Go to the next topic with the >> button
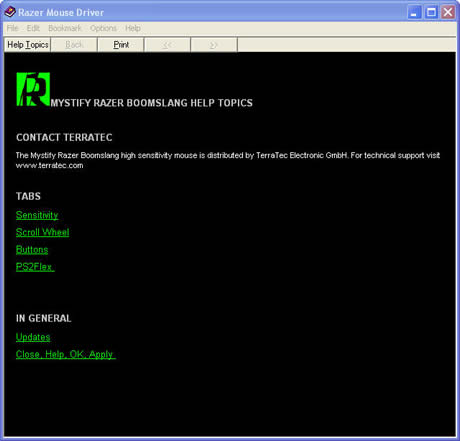 pyautogui.click(x=214, y=45)
